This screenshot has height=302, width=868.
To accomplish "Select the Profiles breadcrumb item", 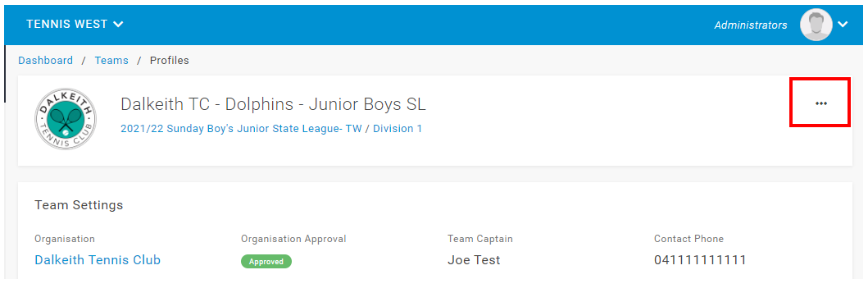I will point(170,61).
